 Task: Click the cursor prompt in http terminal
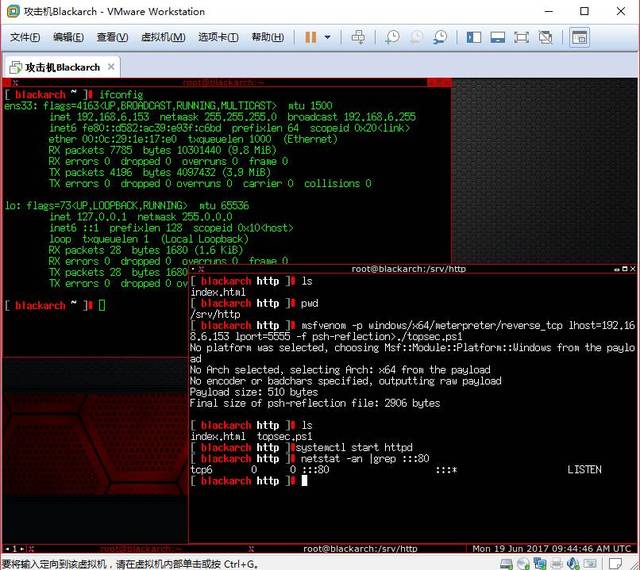coord(304,481)
